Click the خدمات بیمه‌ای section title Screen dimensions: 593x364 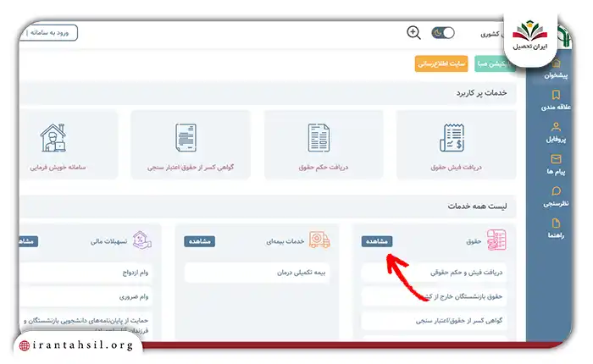pos(285,241)
